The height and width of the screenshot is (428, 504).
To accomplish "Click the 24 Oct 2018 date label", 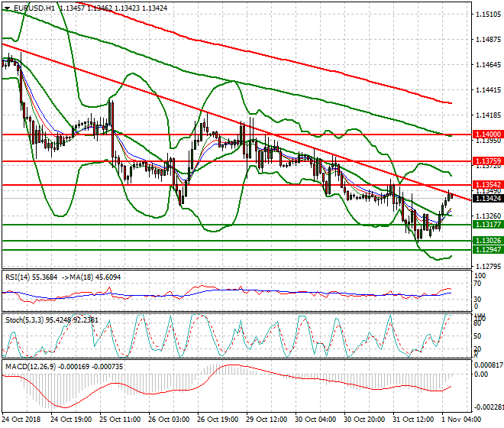I will (21, 420).
